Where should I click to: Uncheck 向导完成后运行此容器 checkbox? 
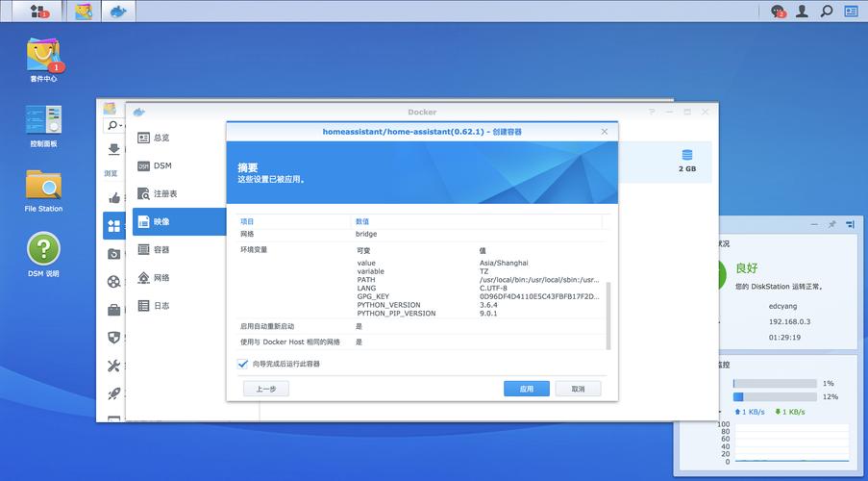(x=242, y=364)
